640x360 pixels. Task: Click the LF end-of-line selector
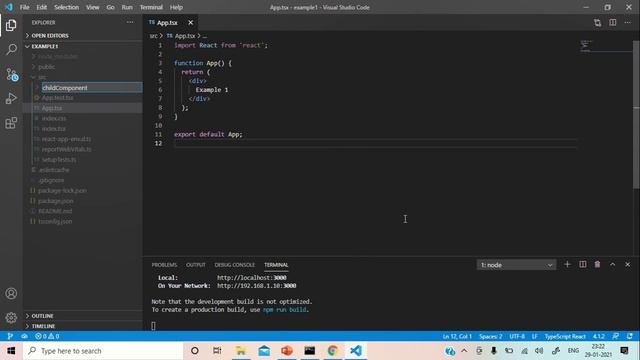pyautogui.click(x=534, y=336)
